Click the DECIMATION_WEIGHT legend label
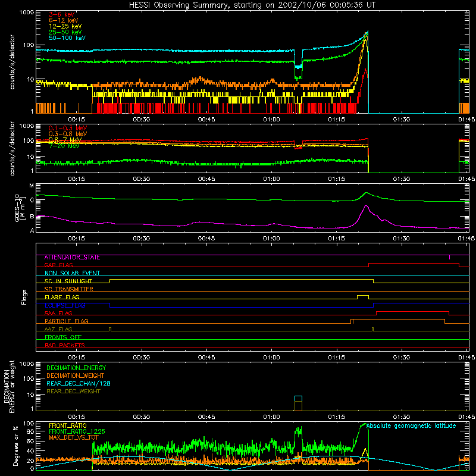 [76, 375]
